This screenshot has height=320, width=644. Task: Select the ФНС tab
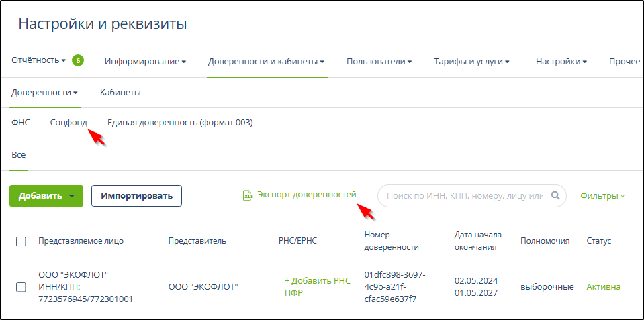coord(21,123)
